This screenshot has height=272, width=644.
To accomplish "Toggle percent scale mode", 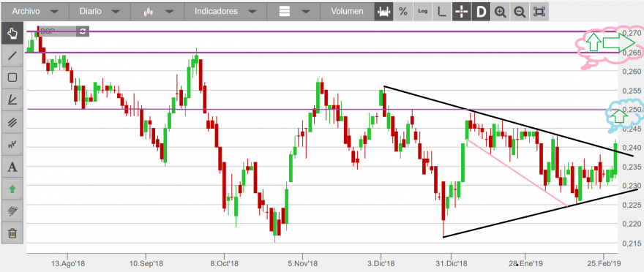I will tap(403, 12).
